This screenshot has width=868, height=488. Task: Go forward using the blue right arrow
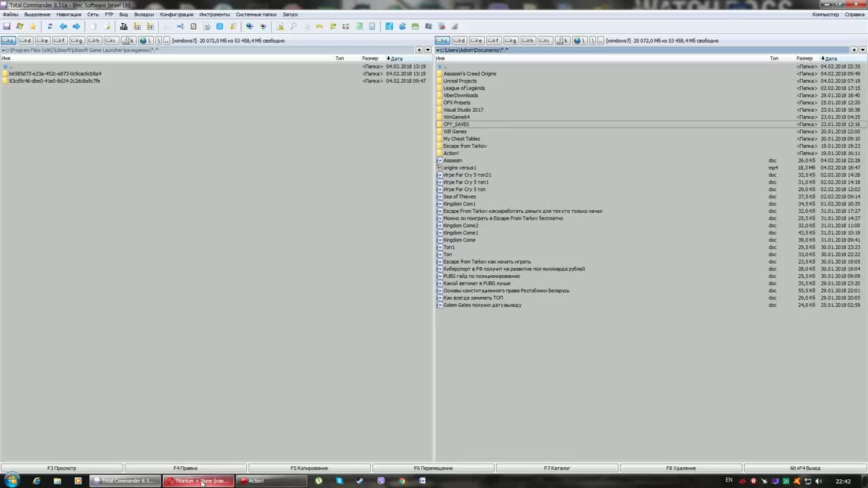[76, 26]
